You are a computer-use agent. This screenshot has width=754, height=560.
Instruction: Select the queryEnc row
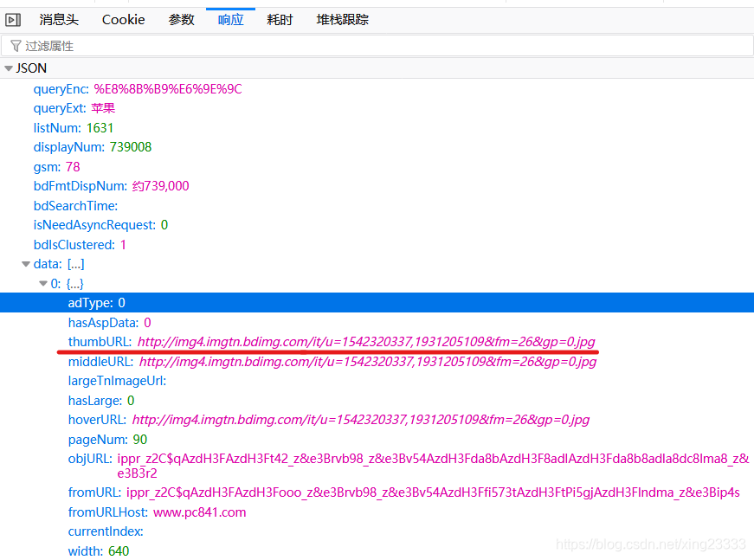click(x=377, y=89)
